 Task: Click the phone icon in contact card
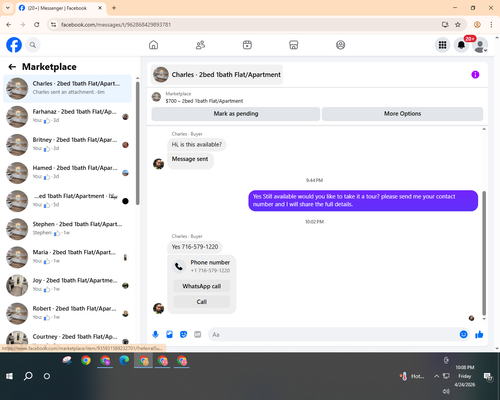click(179, 266)
